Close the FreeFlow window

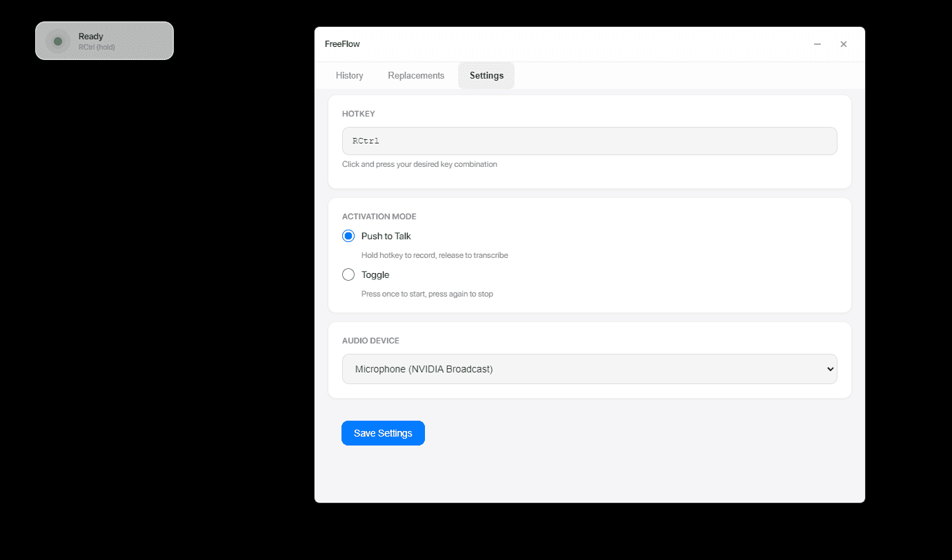point(843,44)
